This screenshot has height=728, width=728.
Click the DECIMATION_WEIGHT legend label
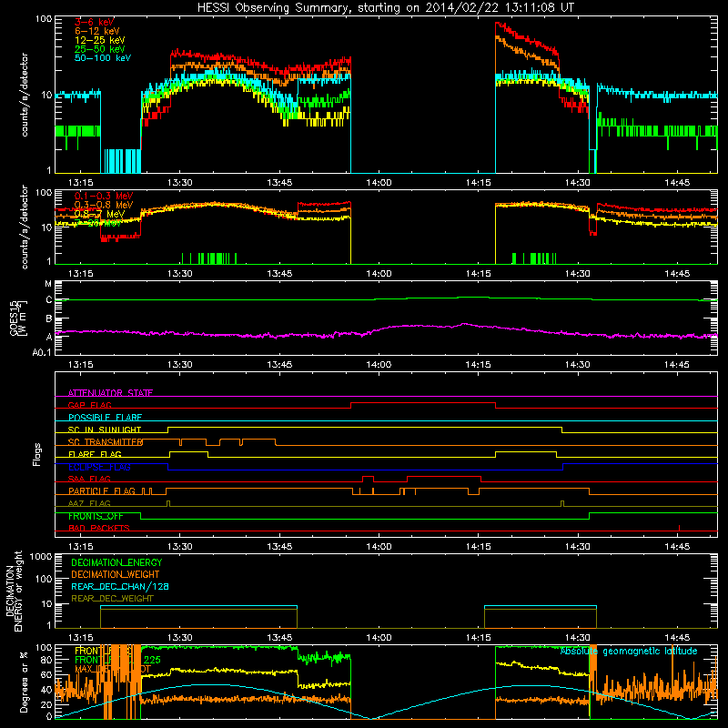tap(116, 574)
